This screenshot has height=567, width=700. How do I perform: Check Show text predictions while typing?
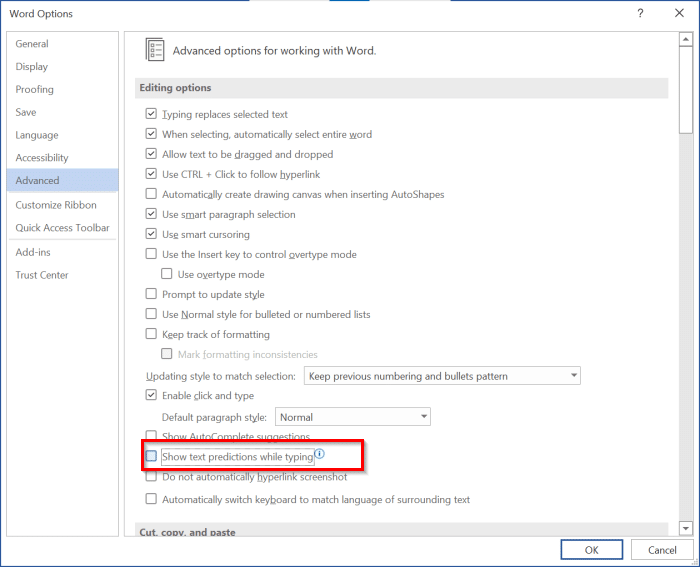151,456
